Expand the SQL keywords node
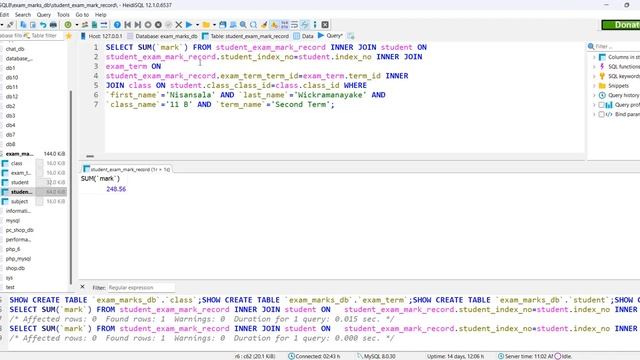640x360 pixels. pyautogui.click(x=594, y=76)
